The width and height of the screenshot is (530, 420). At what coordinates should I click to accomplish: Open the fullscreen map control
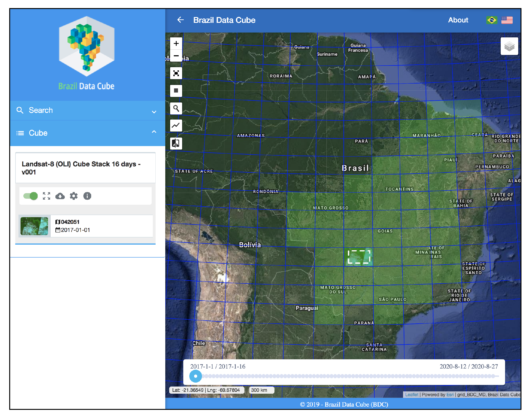point(176,73)
